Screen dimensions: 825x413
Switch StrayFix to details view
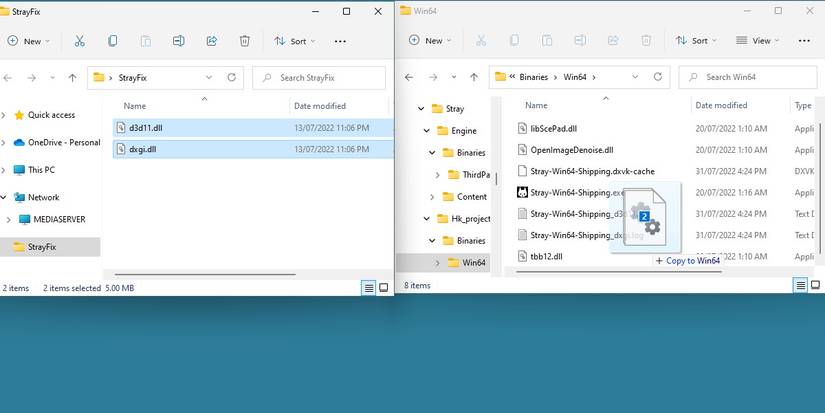click(x=369, y=288)
